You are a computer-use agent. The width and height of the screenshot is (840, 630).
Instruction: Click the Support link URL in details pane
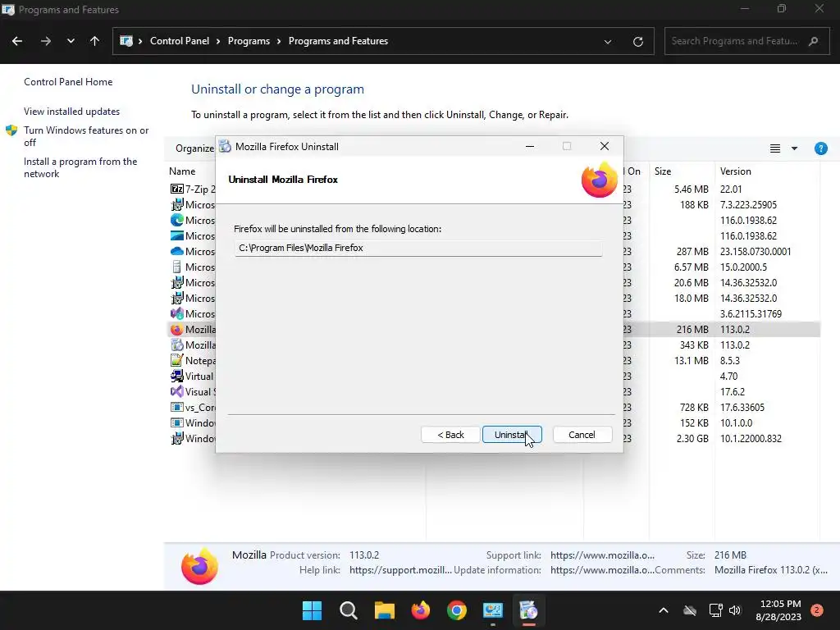coord(602,555)
